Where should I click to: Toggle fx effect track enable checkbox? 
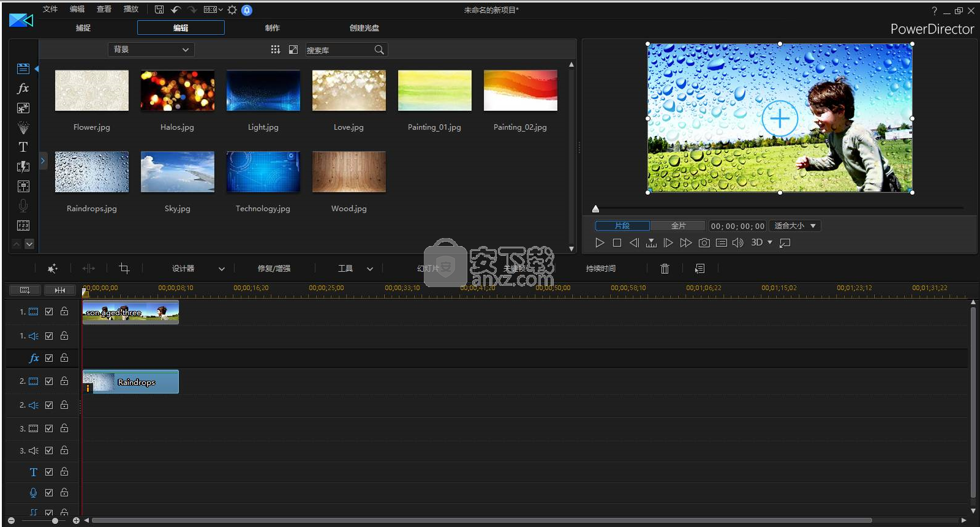point(49,358)
